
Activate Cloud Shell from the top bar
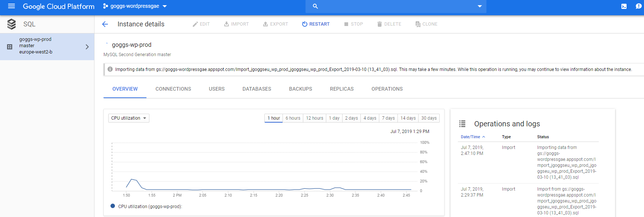(x=624, y=6)
